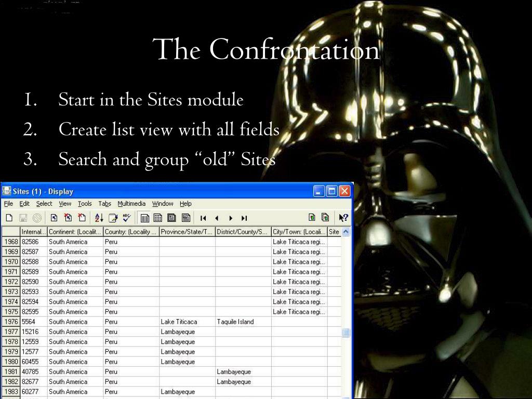Click the second red-X discard page icon

tap(82, 218)
